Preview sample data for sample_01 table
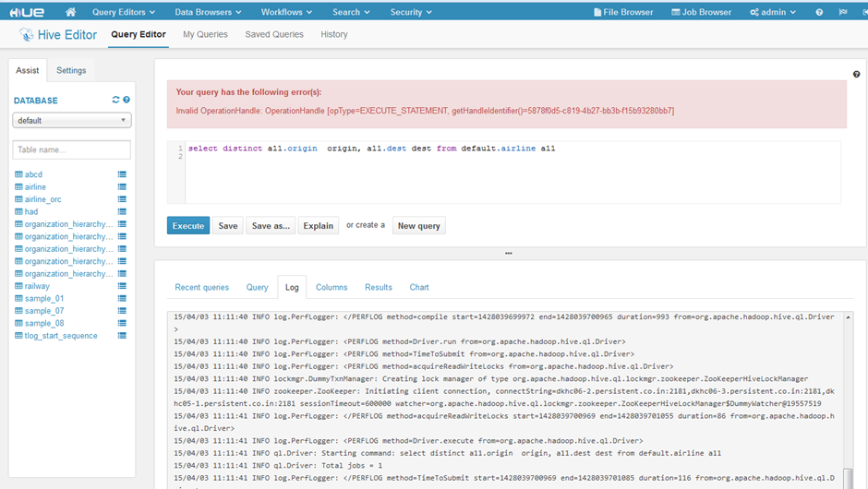This screenshot has width=868, height=489. pos(122,298)
